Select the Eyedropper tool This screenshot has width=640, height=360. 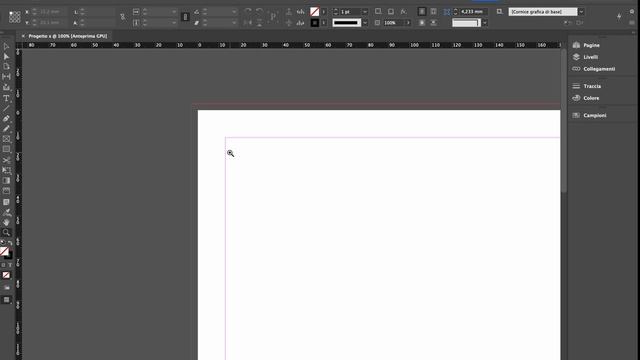[6, 212]
